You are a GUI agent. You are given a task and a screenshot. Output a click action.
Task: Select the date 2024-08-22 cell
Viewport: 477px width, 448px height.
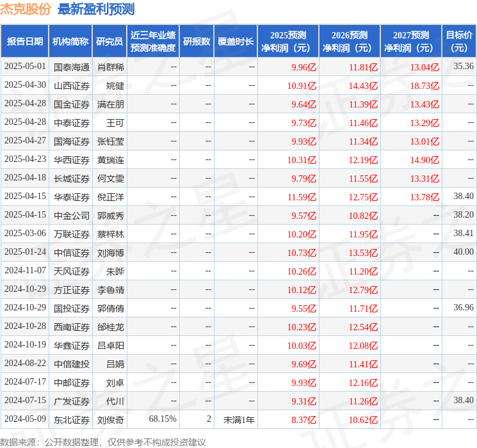click(x=25, y=363)
